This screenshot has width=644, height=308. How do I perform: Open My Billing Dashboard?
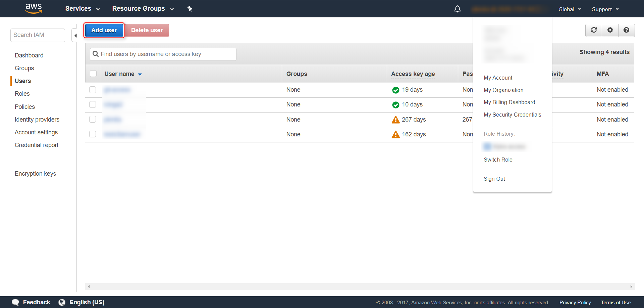coord(509,102)
